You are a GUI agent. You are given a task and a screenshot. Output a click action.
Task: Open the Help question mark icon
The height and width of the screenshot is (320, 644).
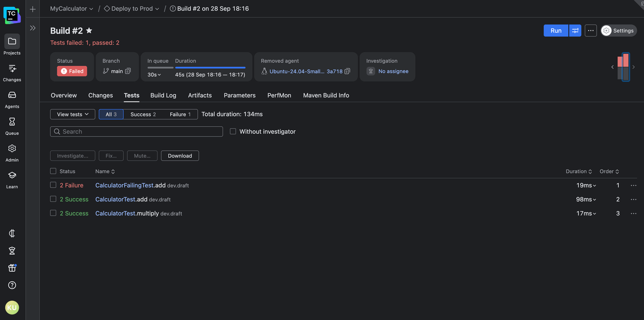pyautogui.click(x=12, y=285)
